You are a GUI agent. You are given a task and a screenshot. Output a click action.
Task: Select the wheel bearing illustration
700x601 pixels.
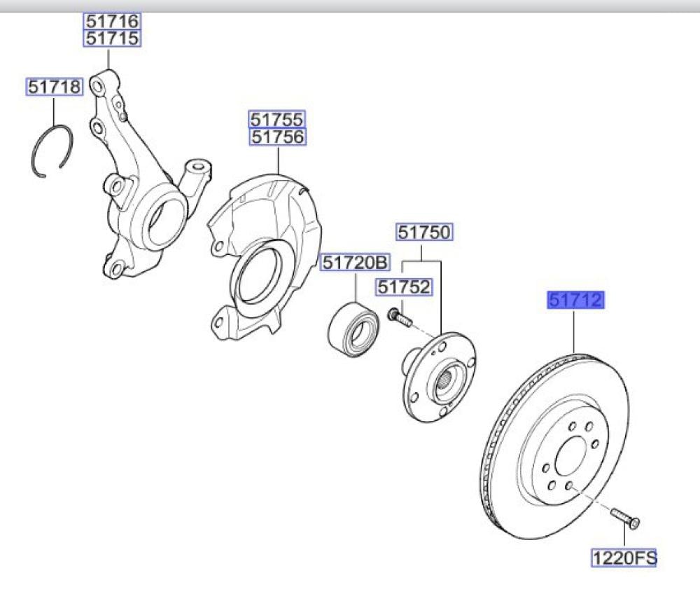(x=354, y=326)
